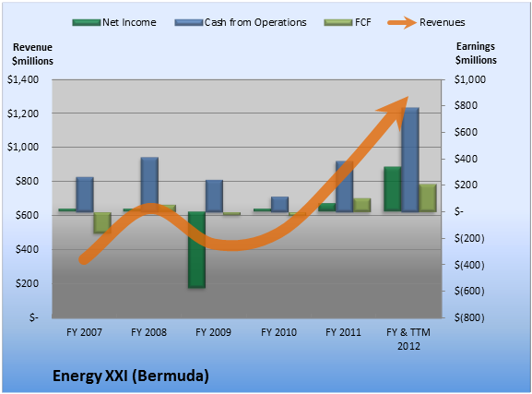This screenshot has width=532, height=394.
Task: Click the 'Revenue $millions' axis title
Action: [32, 54]
